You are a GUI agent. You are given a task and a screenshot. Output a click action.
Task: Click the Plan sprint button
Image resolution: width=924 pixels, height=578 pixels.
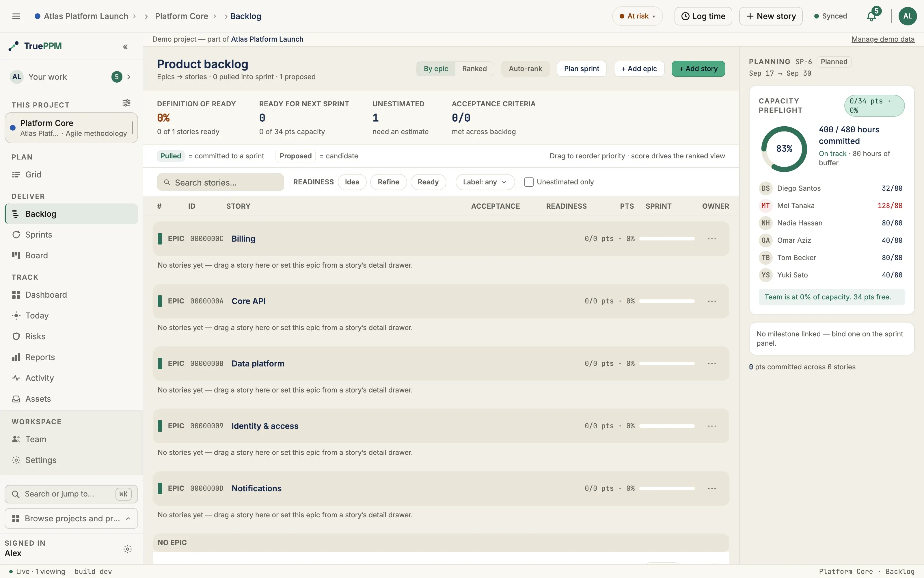point(582,69)
